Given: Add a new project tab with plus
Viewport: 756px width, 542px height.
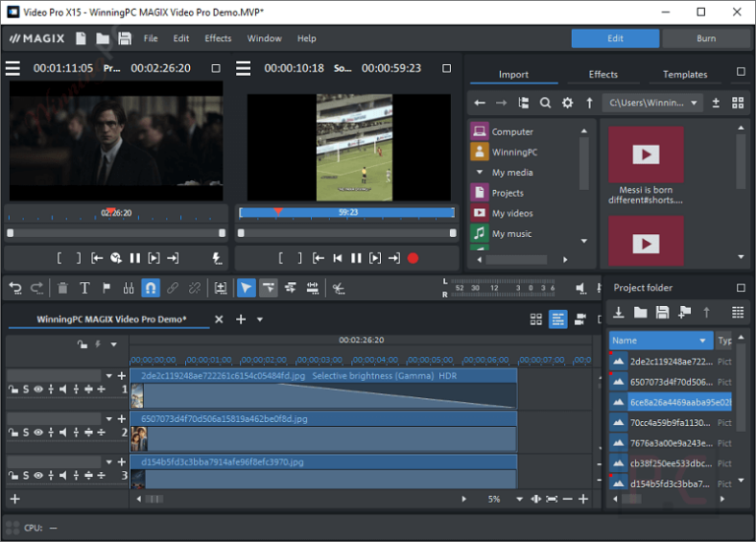Looking at the screenshot, I should pyautogui.click(x=241, y=319).
